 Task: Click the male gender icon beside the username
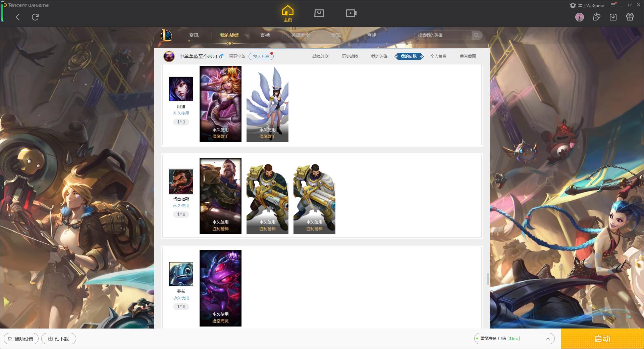(x=221, y=56)
